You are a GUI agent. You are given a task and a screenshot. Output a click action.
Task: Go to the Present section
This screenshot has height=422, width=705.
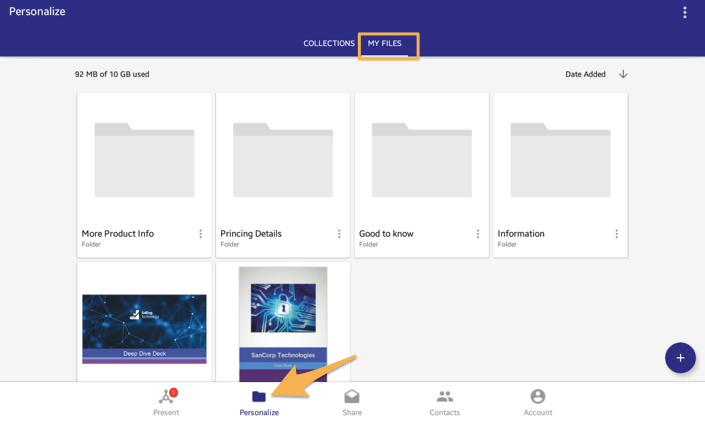pyautogui.click(x=166, y=403)
